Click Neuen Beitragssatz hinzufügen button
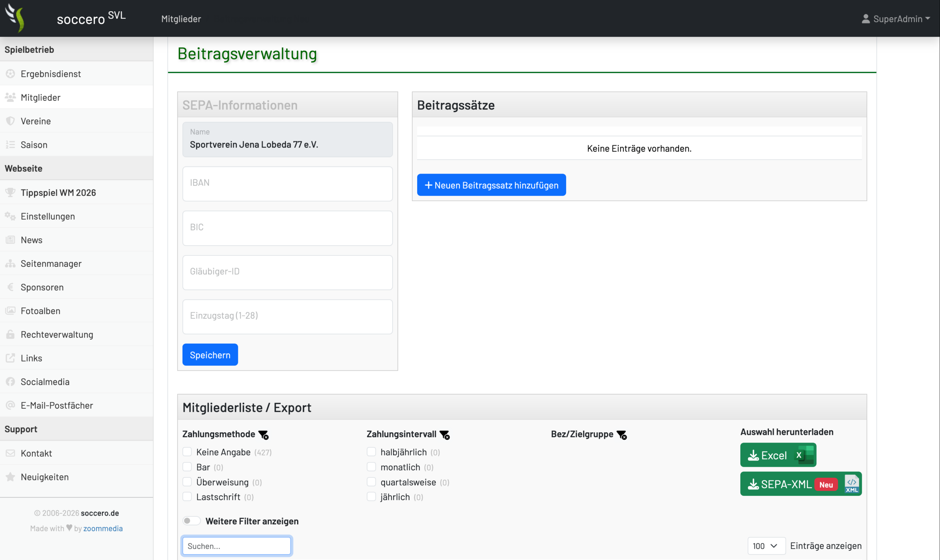Screen dimensions: 940x560 coord(491,185)
